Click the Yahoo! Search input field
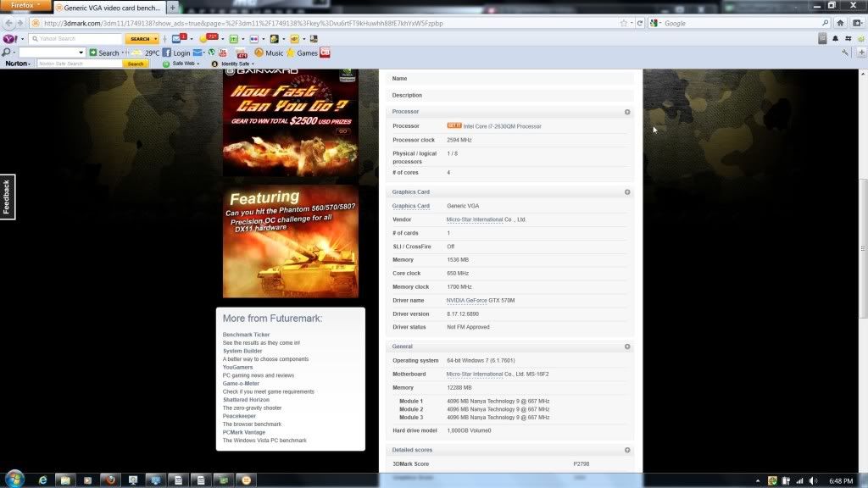Screen dimensions: 868x488 point(75,39)
